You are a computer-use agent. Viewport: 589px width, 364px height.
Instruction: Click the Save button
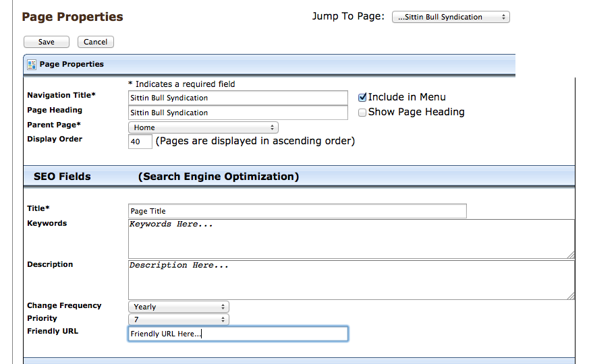point(46,42)
